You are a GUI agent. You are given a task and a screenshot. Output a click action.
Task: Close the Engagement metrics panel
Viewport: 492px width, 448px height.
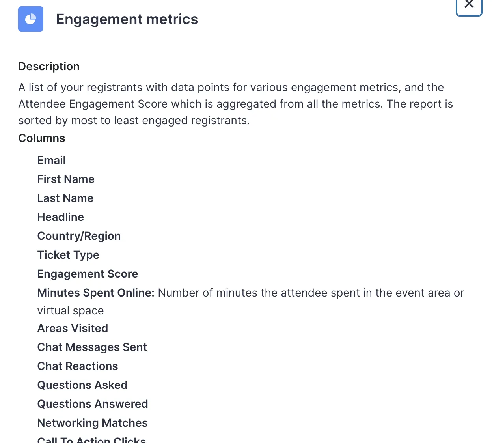tap(469, 6)
